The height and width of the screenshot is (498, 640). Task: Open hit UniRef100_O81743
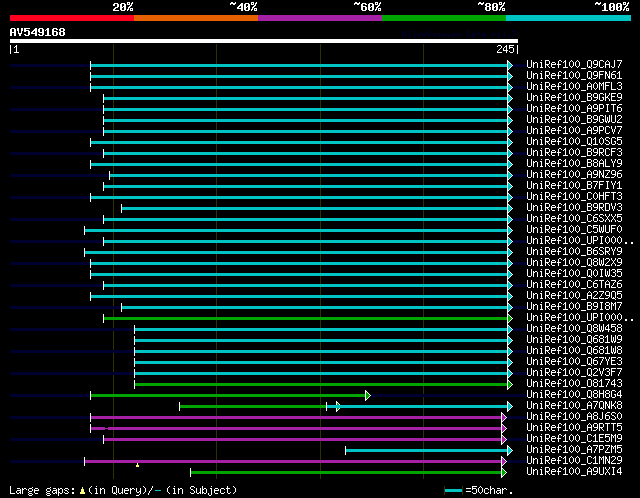click(574, 384)
